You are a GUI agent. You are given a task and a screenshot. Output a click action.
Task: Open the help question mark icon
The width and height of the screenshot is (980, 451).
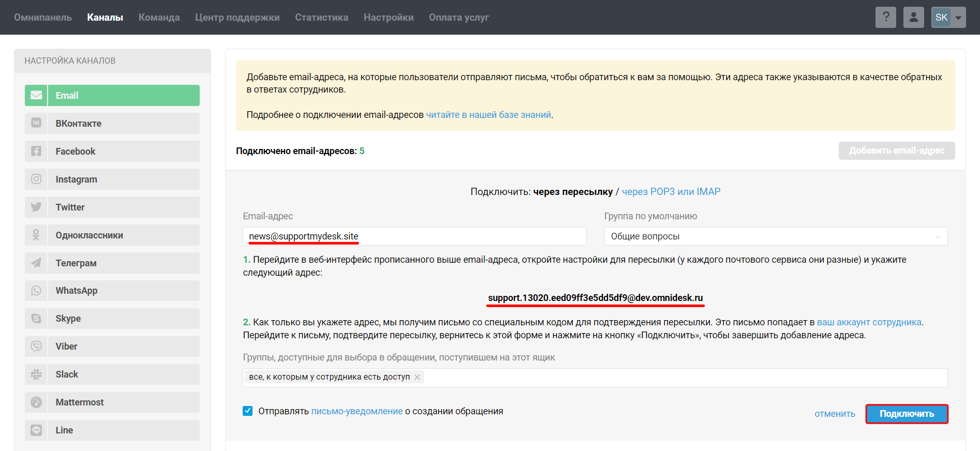[x=885, y=18]
